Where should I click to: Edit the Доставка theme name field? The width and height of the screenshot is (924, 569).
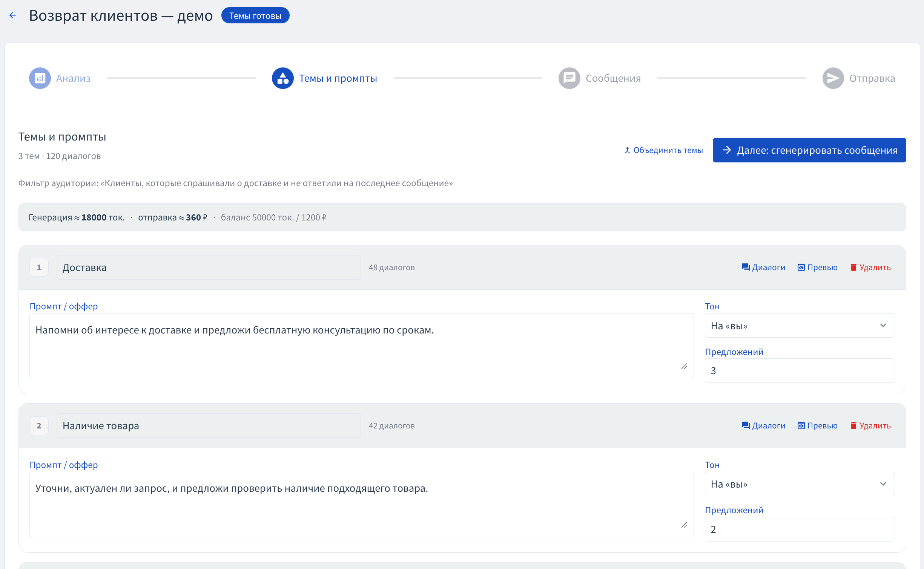click(x=209, y=267)
